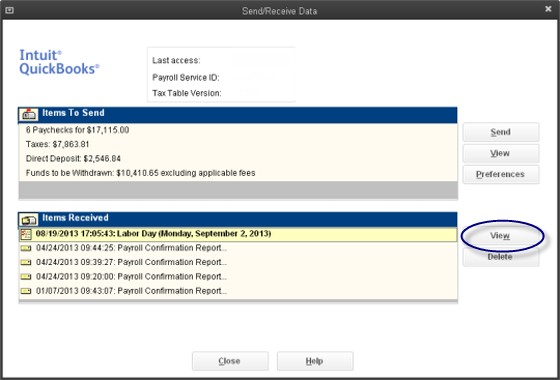Click '6 Paychecks for $17,115.00' line
The width and height of the screenshot is (560, 380).
[x=78, y=130]
